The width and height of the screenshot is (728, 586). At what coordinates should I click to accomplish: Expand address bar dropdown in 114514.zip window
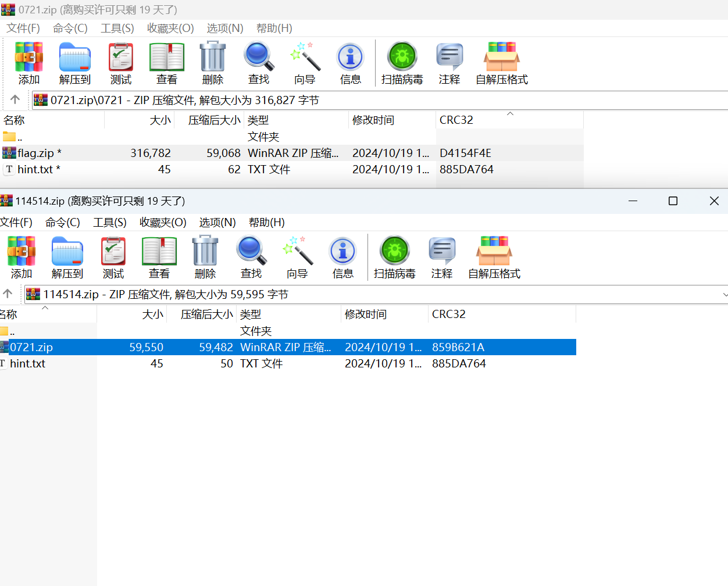pyautogui.click(x=725, y=294)
